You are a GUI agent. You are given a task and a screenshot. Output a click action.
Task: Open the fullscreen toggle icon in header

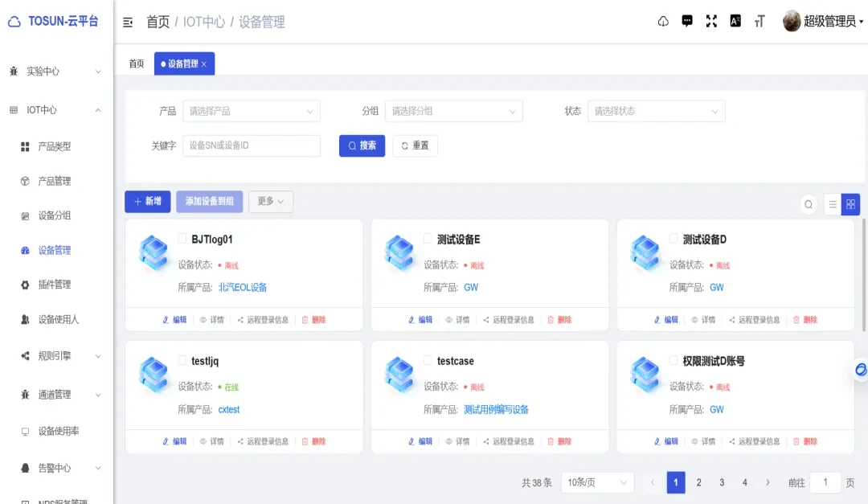(x=711, y=21)
